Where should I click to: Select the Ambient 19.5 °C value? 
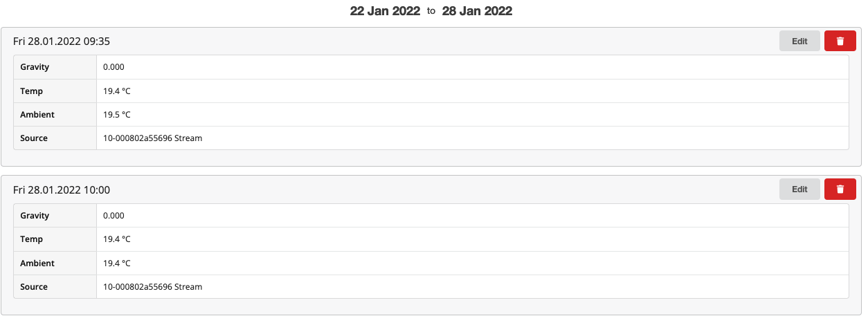point(117,114)
